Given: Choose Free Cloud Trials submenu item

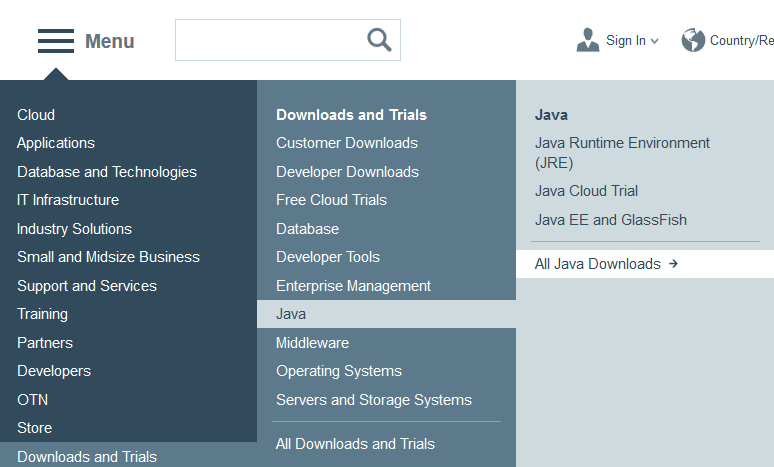Looking at the screenshot, I should [331, 200].
